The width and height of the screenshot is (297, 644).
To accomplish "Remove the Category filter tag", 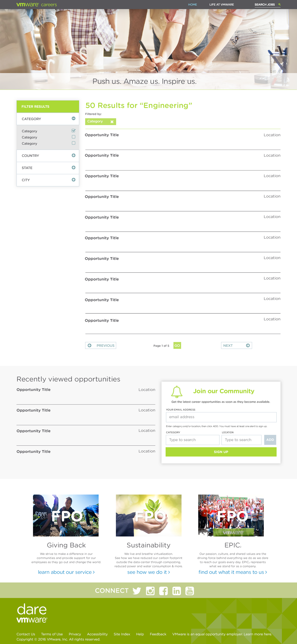I will [x=112, y=122].
